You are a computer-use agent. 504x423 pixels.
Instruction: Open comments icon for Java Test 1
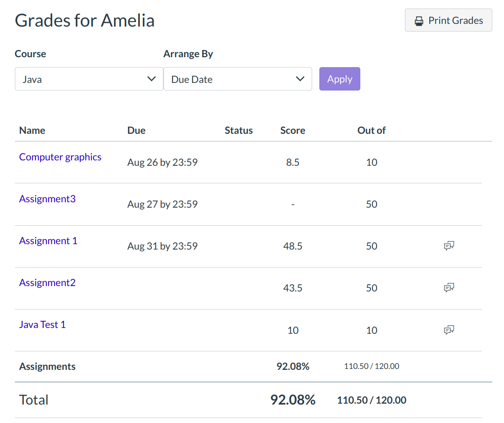[x=449, y=330]
